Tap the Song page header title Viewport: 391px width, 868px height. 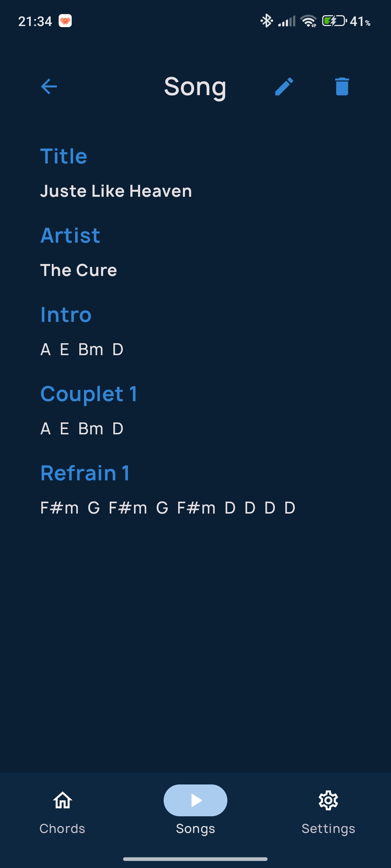[x=195, y=87]
